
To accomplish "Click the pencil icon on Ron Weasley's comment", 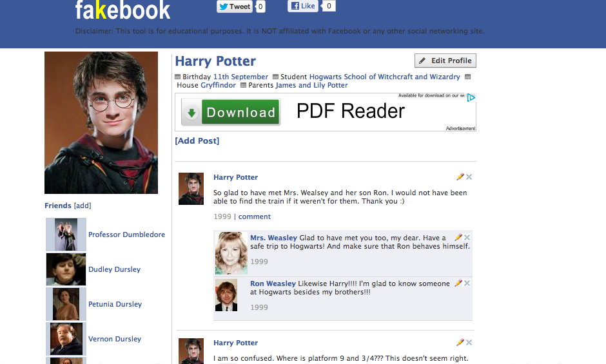I will (458, 283).
